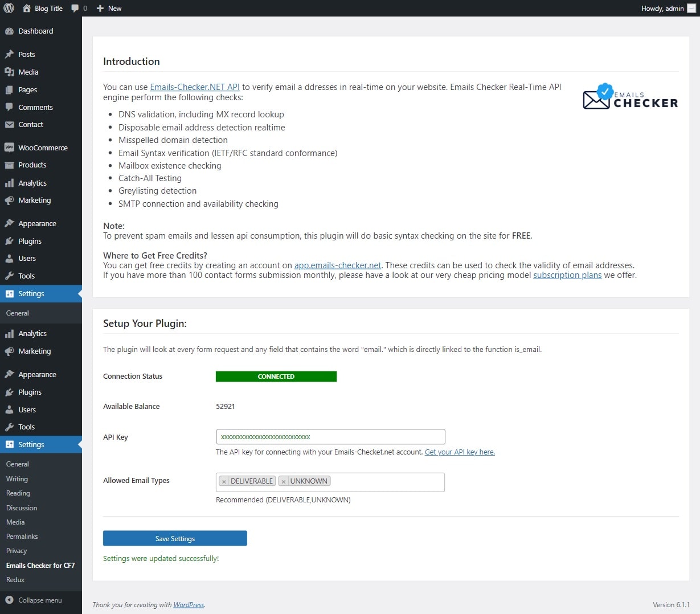Open the Reading settings submenu
This screenshot has height=614, width=700.
[18, 493]
